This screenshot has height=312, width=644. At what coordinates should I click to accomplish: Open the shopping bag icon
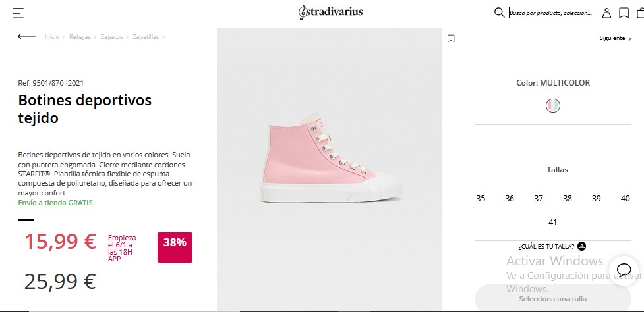tap(640, 13)
